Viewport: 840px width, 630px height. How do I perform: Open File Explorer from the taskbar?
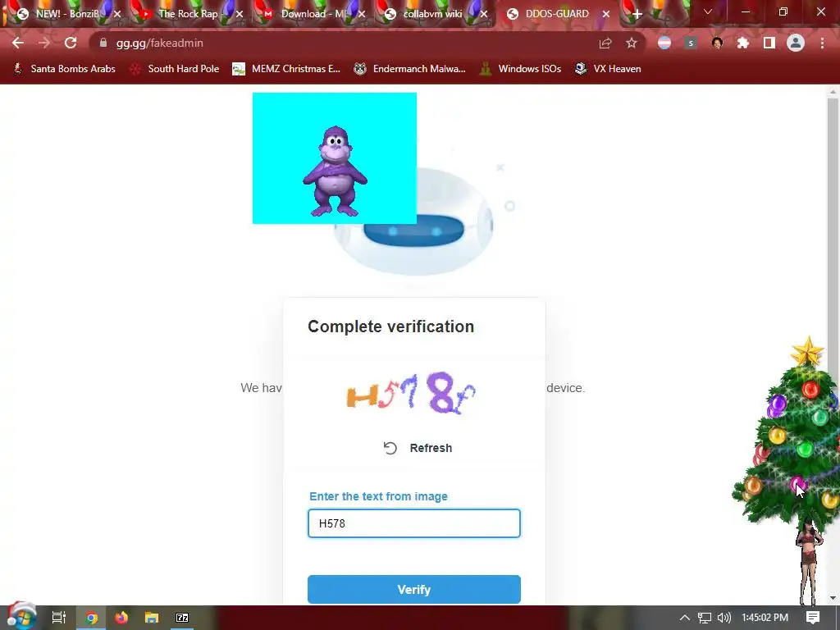[152, 618]
